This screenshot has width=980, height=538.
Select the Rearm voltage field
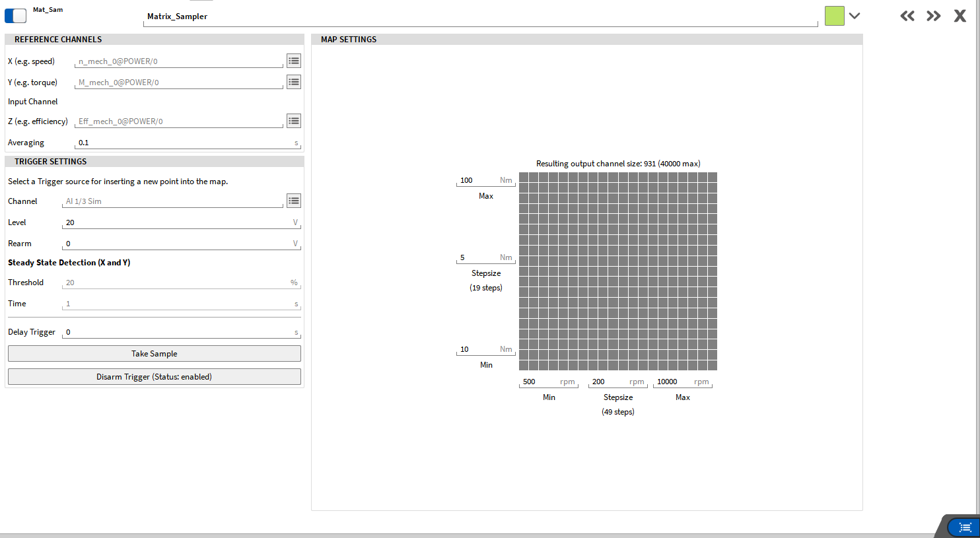point(177,244)
